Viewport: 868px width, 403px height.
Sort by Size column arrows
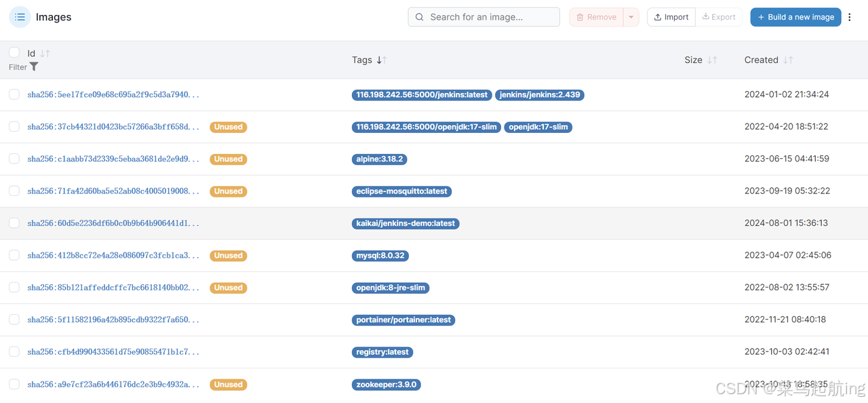(712, 60)
